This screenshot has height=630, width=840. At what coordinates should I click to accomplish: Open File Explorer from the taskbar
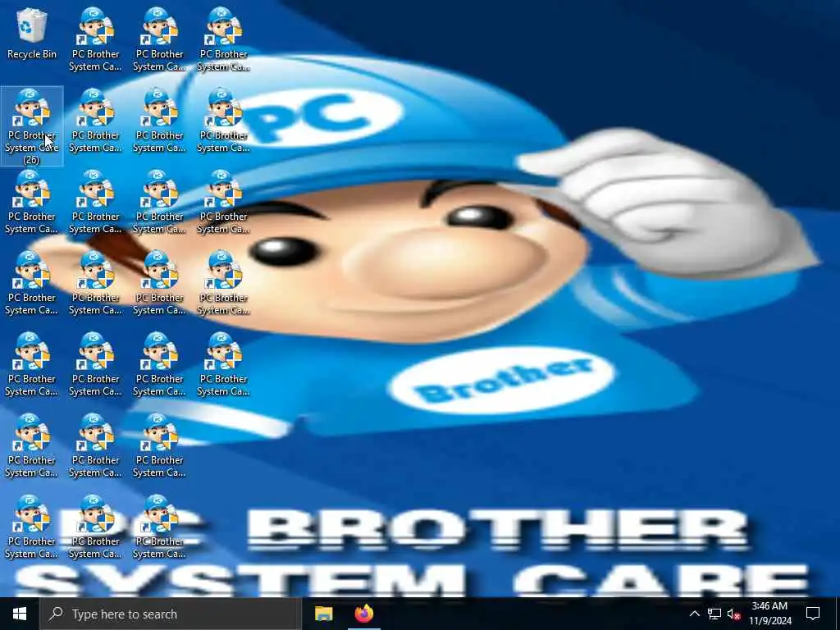click(x=323, y=614)
